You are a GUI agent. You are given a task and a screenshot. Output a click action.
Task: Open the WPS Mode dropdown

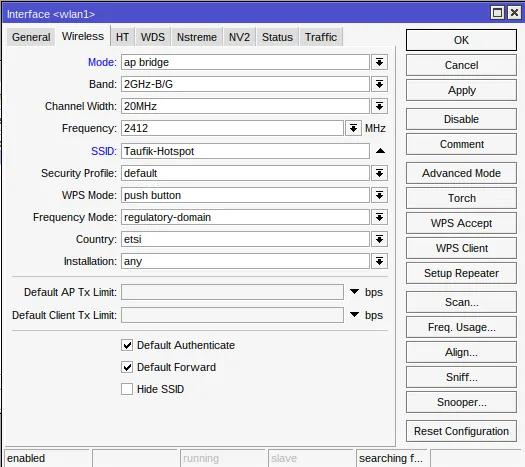click(x=379, y=196)
